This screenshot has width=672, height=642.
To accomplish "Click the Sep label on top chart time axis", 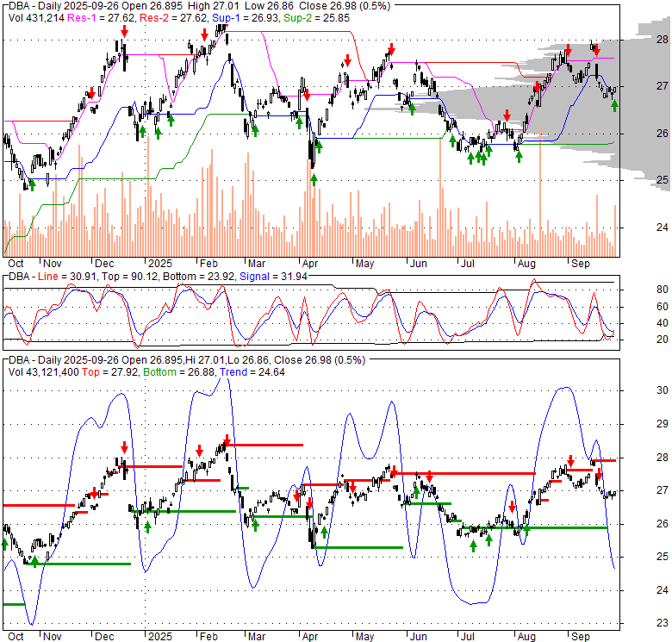I will [x=581, y=264].
